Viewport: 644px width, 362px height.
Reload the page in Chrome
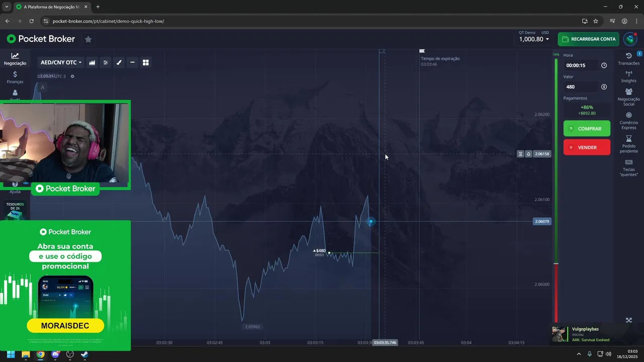[31, 21]
